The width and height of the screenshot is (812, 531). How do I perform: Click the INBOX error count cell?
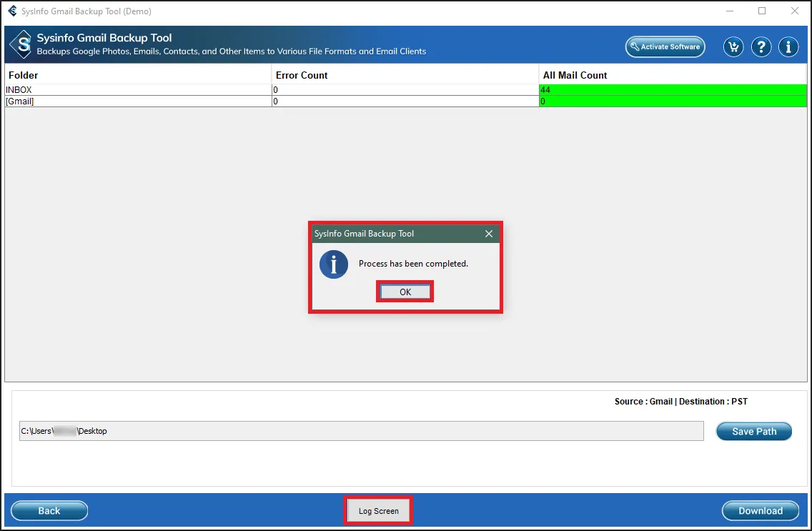pos(405,90)
